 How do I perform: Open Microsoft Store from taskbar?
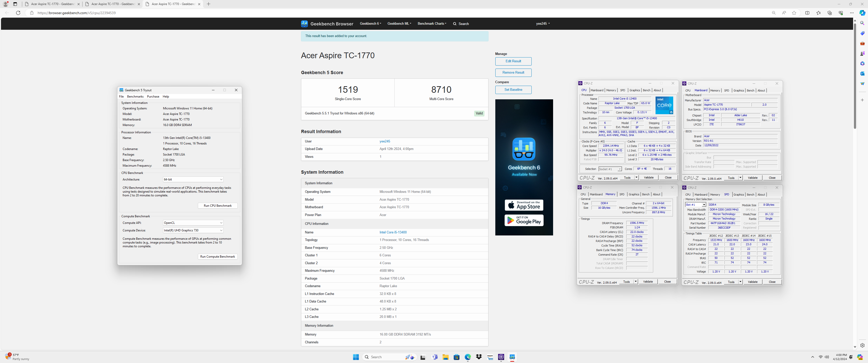(x=456, y=357)
